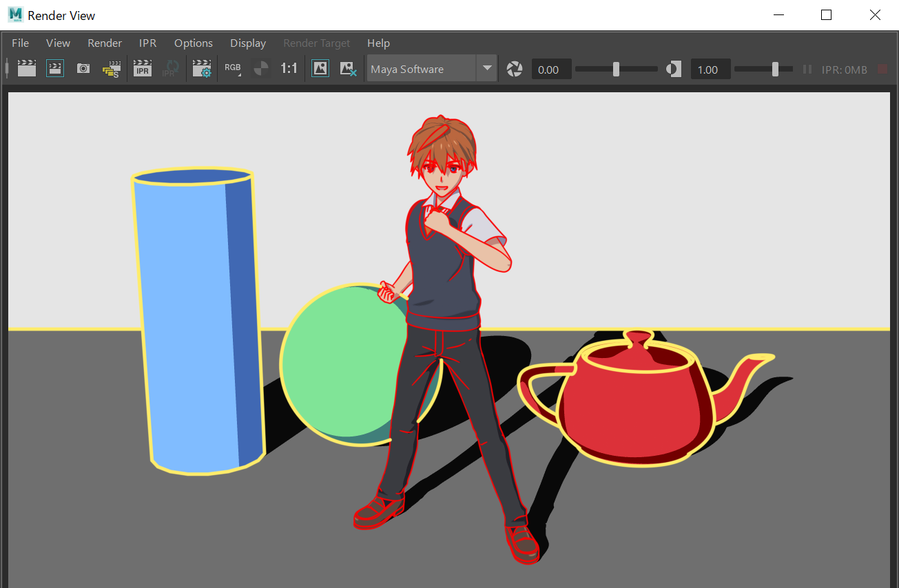The width and height of the screenshot is (899, 588).
Task: Open the Options menu
Action: [x=194, y=43]
